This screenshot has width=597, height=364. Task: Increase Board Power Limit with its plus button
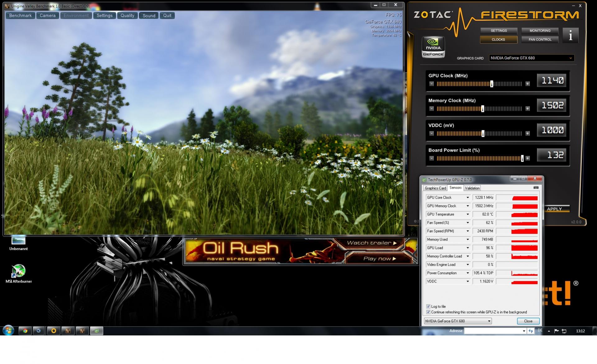528,159
